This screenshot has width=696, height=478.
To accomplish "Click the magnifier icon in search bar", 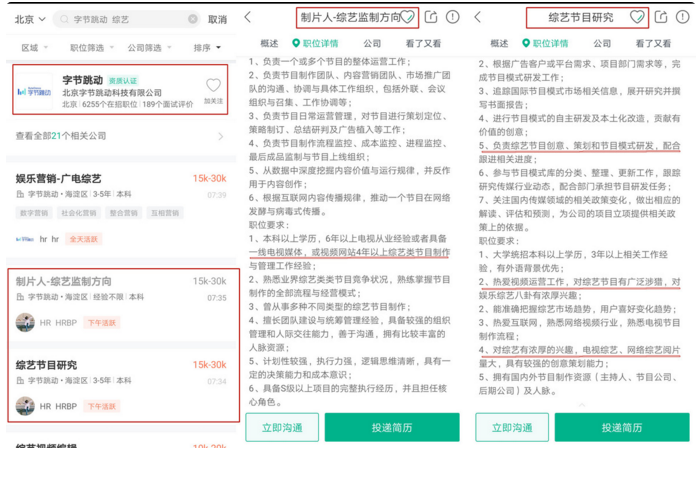I will (x=64, y=20).
